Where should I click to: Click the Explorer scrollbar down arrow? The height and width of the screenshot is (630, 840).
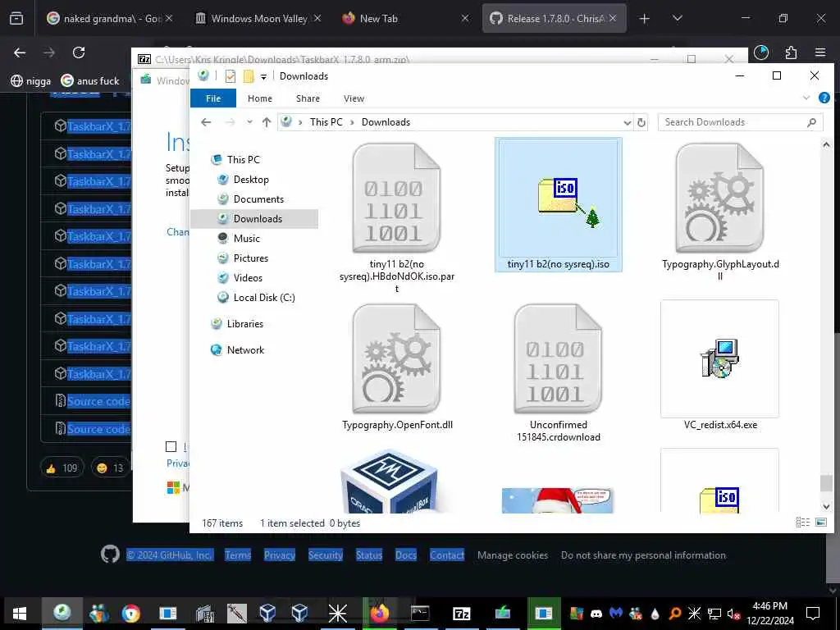(825, 506)
